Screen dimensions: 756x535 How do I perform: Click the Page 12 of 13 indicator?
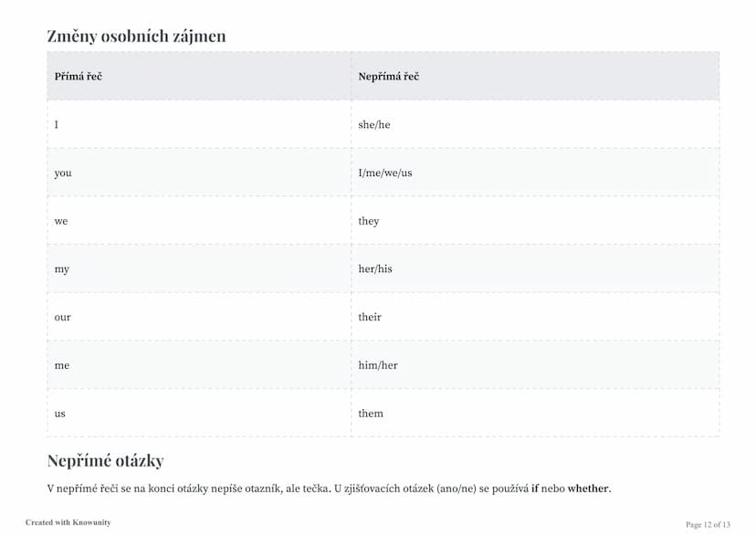coord(708,524)
